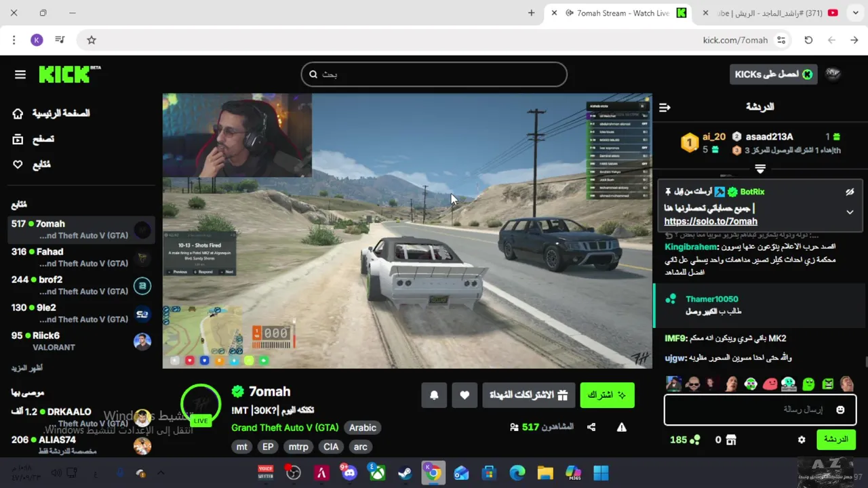
Task: Select 7omah channel in followed list
Action: point(81,230)
